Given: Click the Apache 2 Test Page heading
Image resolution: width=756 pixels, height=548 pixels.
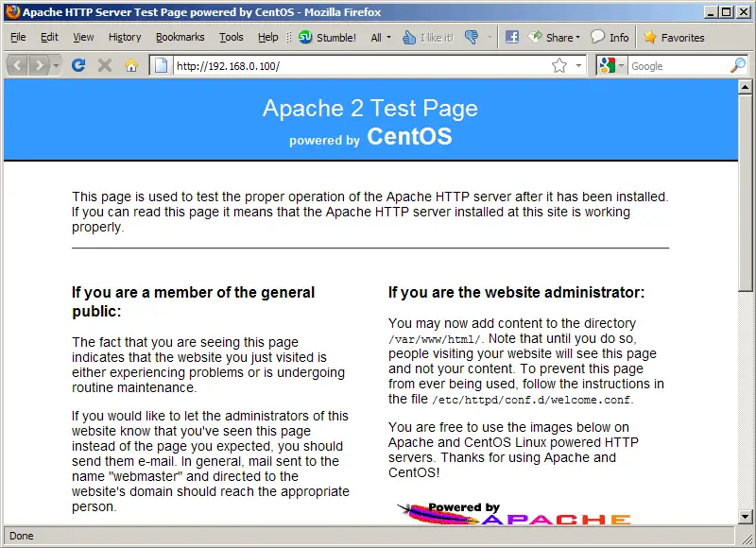Looking at the screenshot, I should 370,108.
